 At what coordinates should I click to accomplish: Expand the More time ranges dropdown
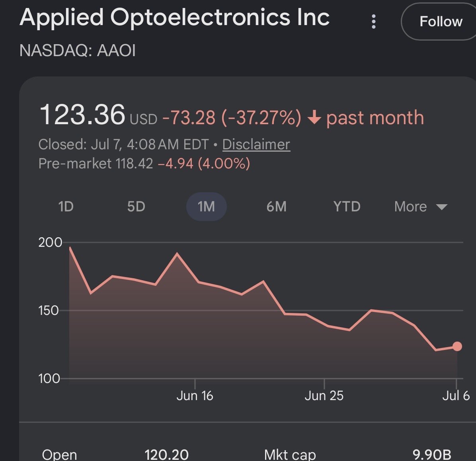[421, 207]
